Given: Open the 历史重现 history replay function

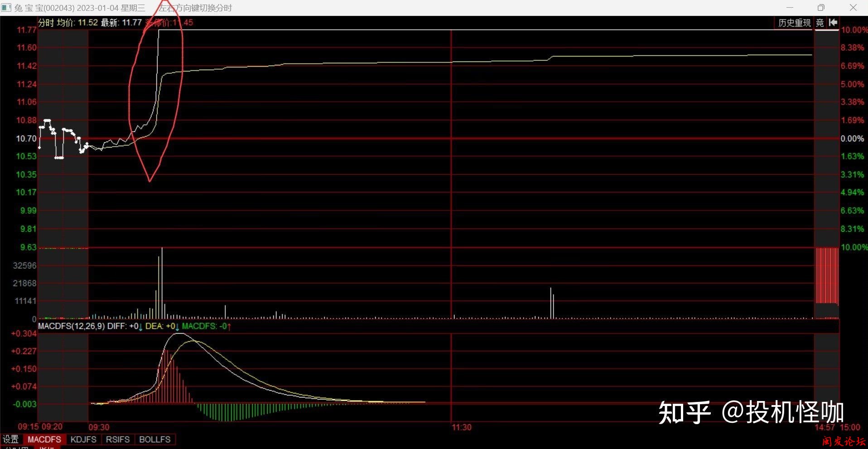Looking at the screenshot, I should pyautogui.click(x=794, y=23).
